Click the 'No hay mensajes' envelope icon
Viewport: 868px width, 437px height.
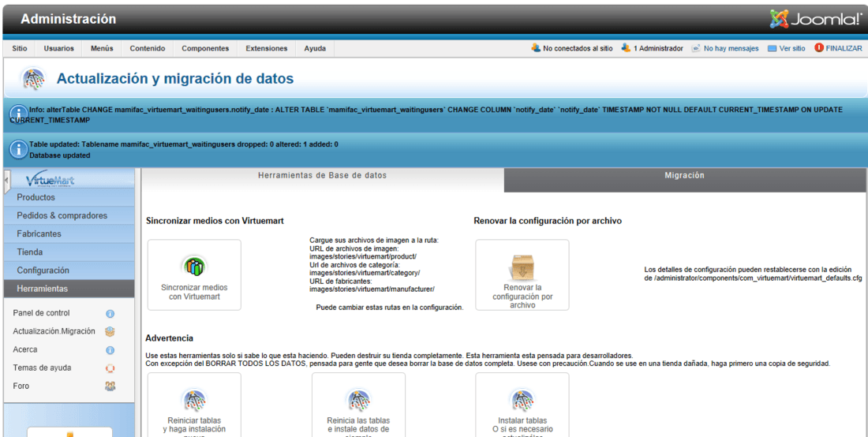click(696, 48)
